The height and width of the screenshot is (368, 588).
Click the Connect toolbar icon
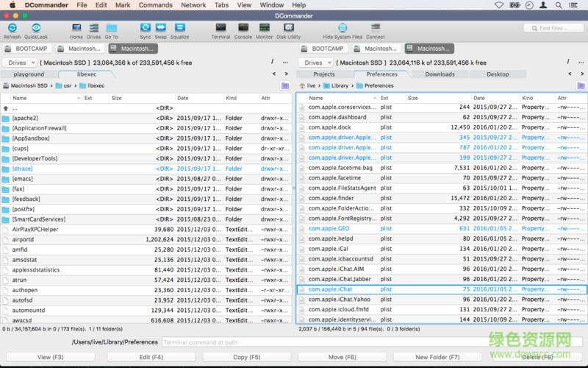click(x=375, y=29)
